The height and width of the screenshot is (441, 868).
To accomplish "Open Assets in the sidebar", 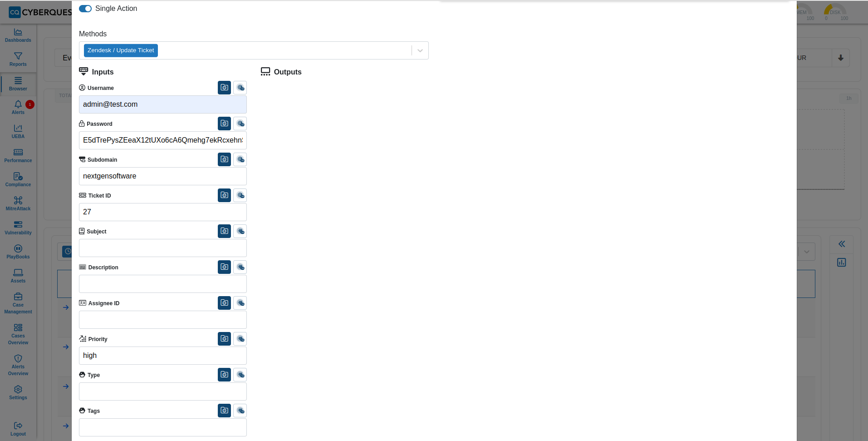I will click(18, 276).
